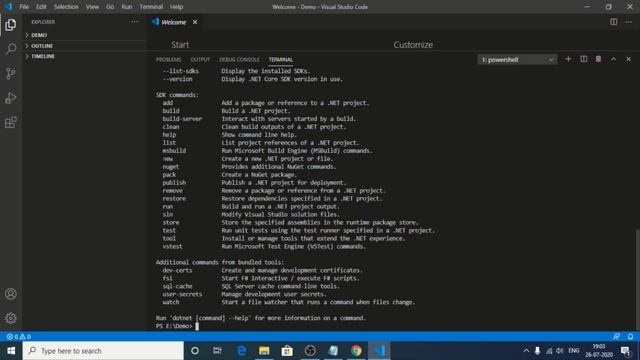Viewport: 640px width, 360px height.
Task: Click the ENG language indicator
Action: 574,351
